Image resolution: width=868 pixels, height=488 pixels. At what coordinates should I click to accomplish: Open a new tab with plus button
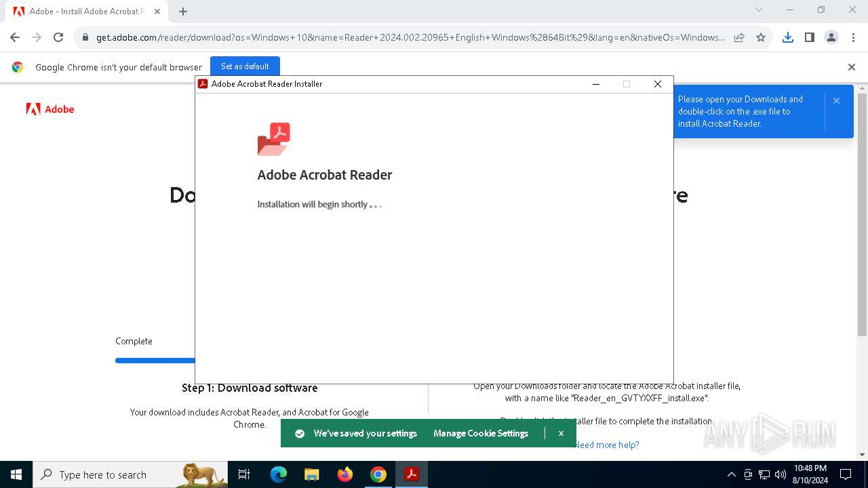pyautogui.click(x=183, y=12)
